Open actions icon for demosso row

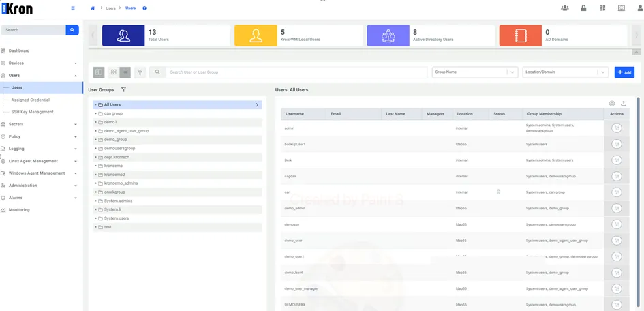point(616,224)
